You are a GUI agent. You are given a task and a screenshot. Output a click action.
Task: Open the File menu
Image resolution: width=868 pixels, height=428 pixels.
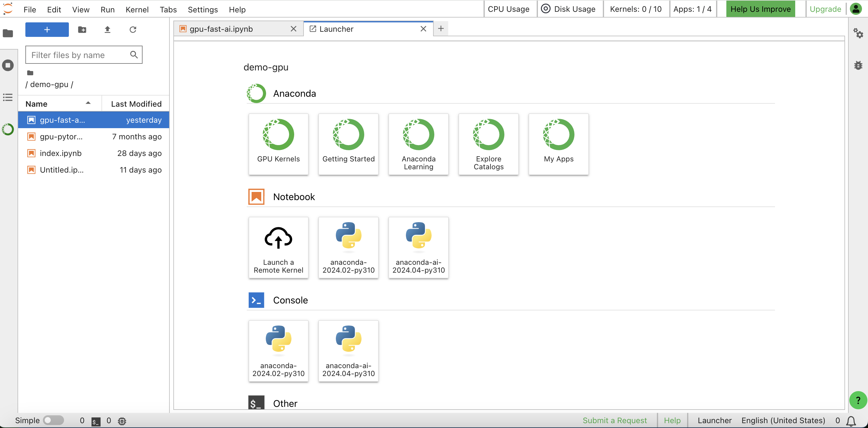(30, 9)
